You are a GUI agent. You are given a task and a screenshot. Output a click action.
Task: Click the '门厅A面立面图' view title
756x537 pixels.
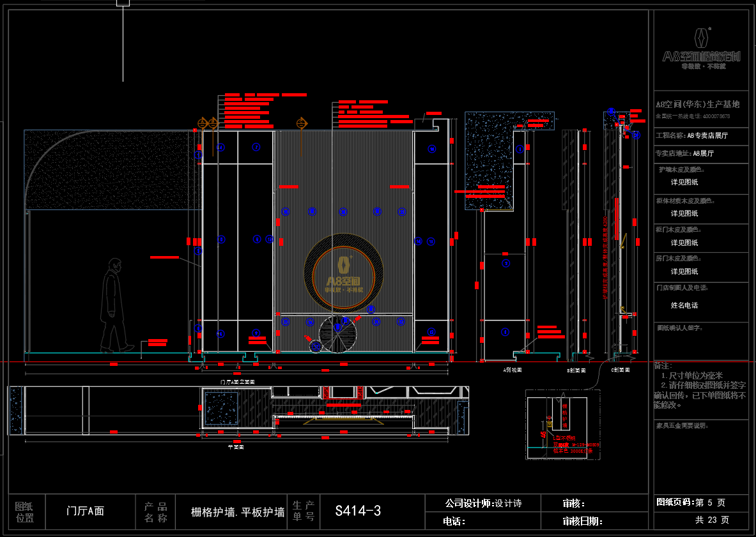(237, 382)
